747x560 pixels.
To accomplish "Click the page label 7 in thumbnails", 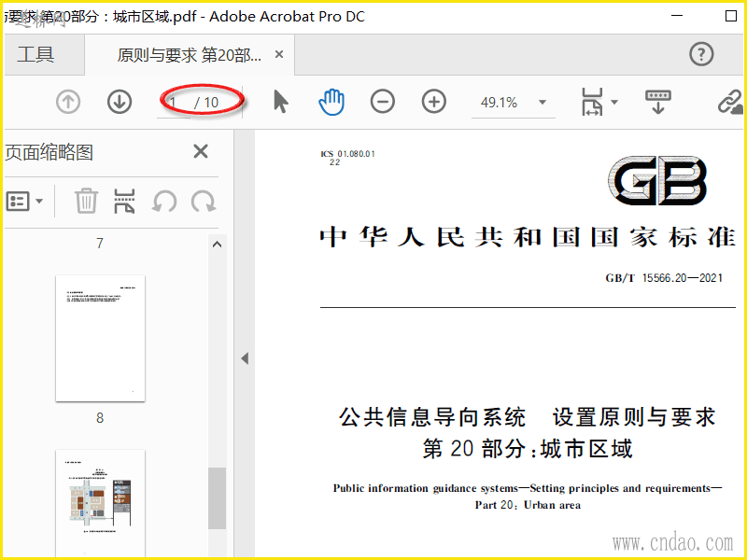I will click(100, 244).
